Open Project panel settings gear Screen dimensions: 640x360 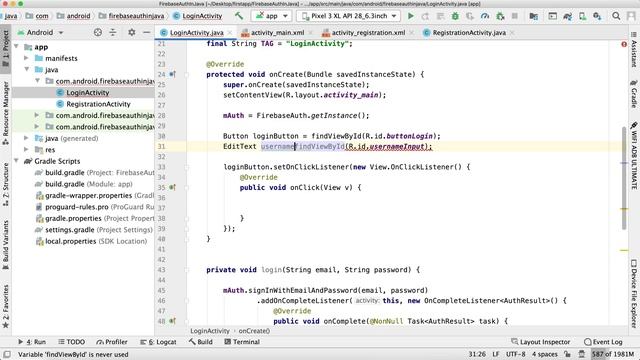131,32
